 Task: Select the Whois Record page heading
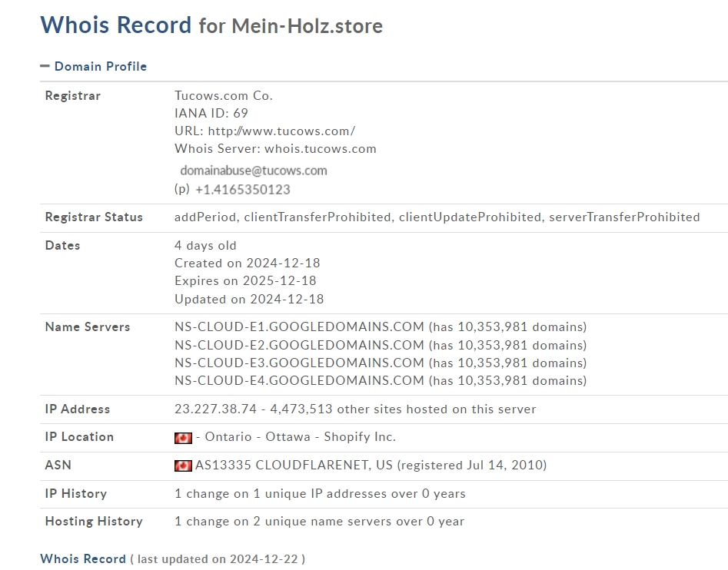point(115,25)
